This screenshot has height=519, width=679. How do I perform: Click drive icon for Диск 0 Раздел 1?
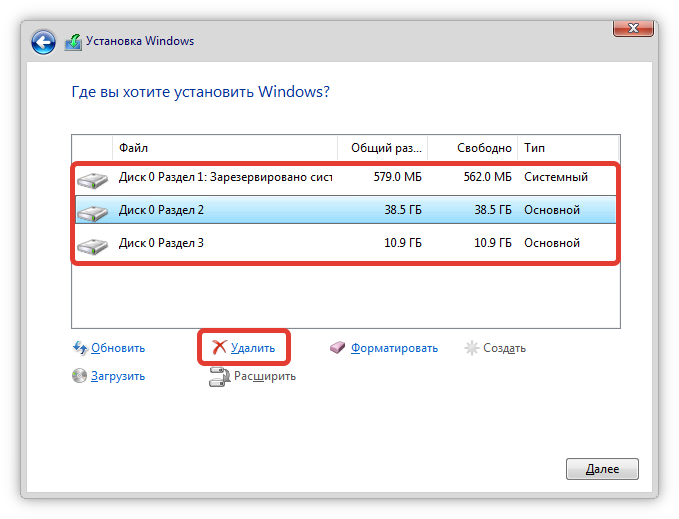92,180
